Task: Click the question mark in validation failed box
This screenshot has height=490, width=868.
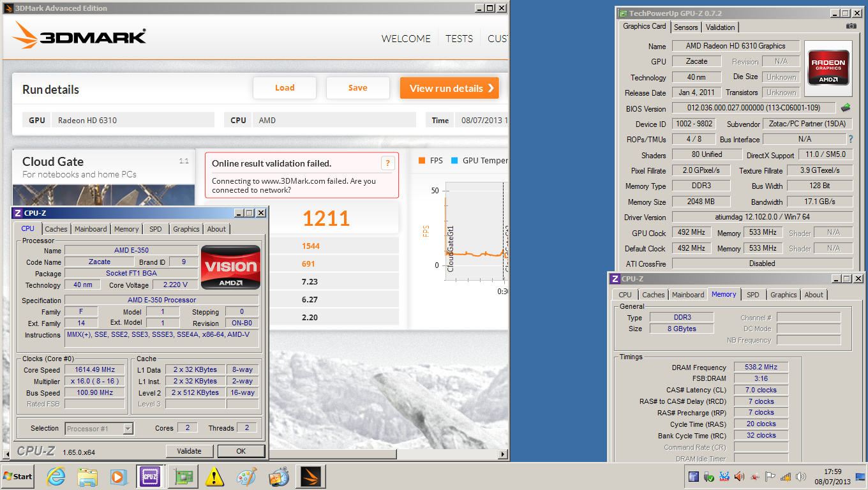Action: [x=387, y=163]
